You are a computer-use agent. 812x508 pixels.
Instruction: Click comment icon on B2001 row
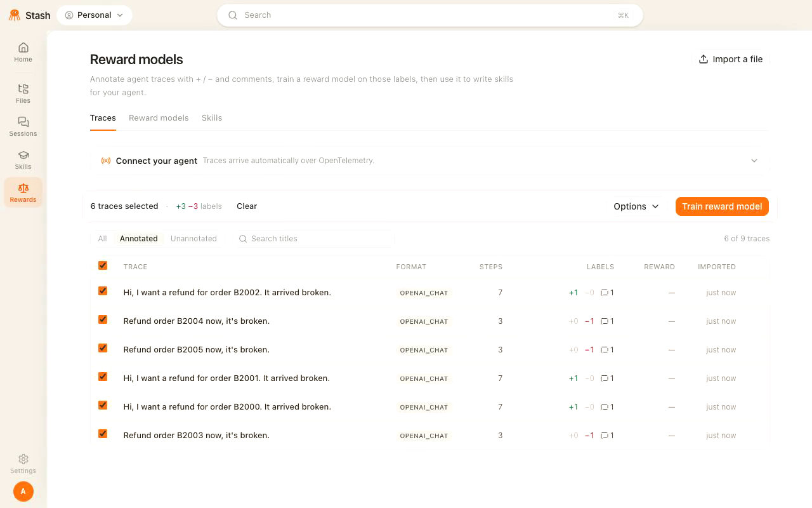tap(605, 378)
